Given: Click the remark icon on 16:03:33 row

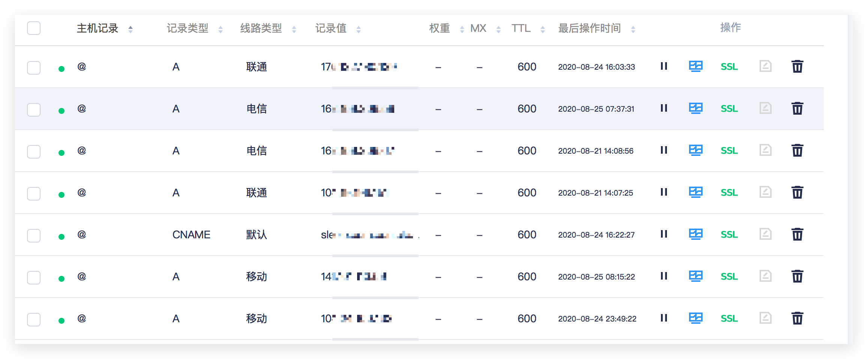Looking at the screenshot, I should click(765, 66).
